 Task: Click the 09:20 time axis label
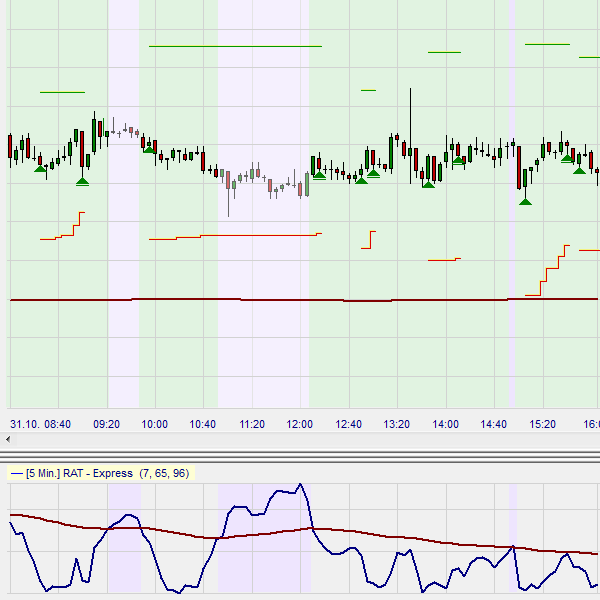tap(107, 424)
